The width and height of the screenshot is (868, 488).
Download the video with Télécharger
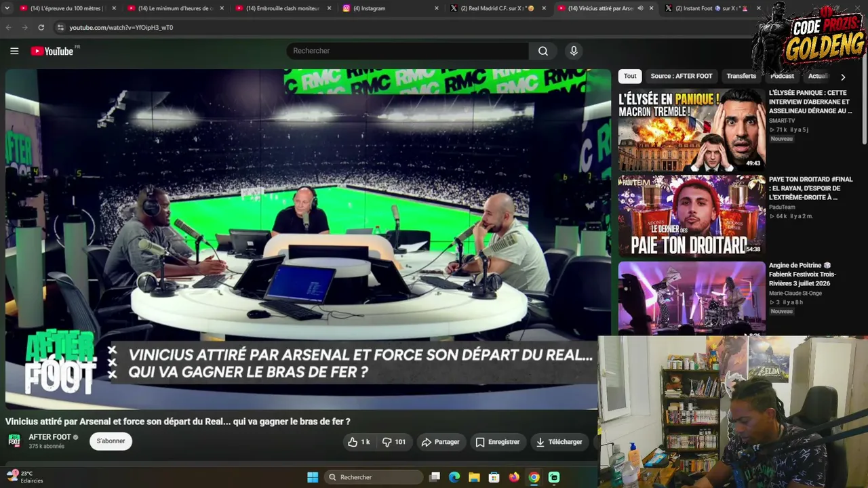click(x=559, y=442)
